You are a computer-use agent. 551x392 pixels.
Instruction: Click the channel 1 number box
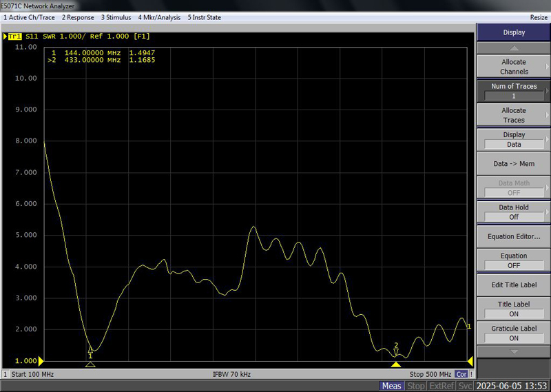[6, 374]
